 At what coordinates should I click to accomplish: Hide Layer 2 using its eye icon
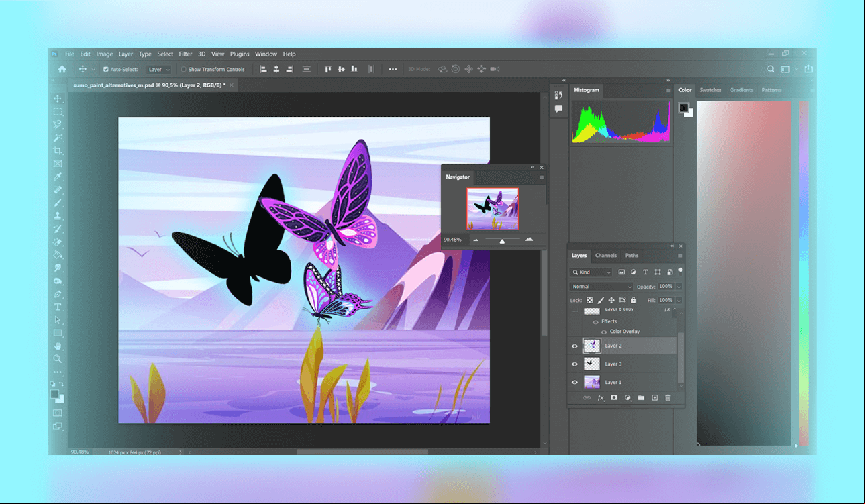click(x=574, y=346)
